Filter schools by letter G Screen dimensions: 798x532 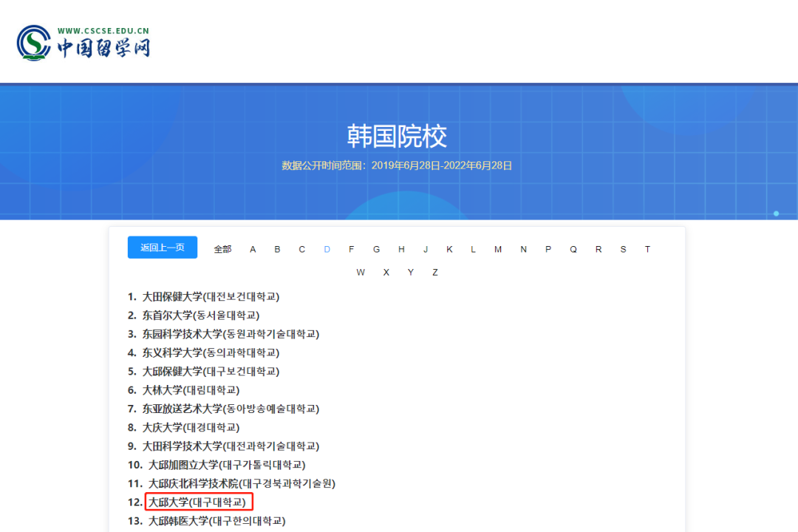pos(376,250)
